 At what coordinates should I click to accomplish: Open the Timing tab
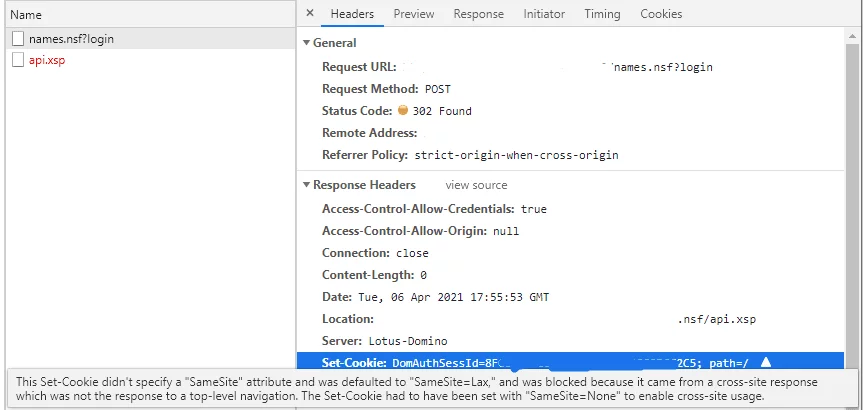602,14
